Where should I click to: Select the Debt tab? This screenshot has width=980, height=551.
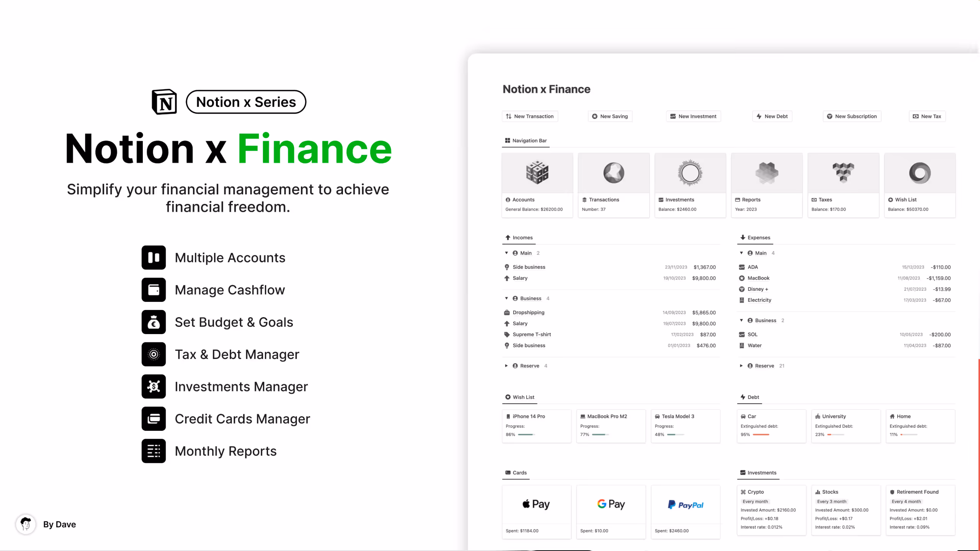[750, 397]
